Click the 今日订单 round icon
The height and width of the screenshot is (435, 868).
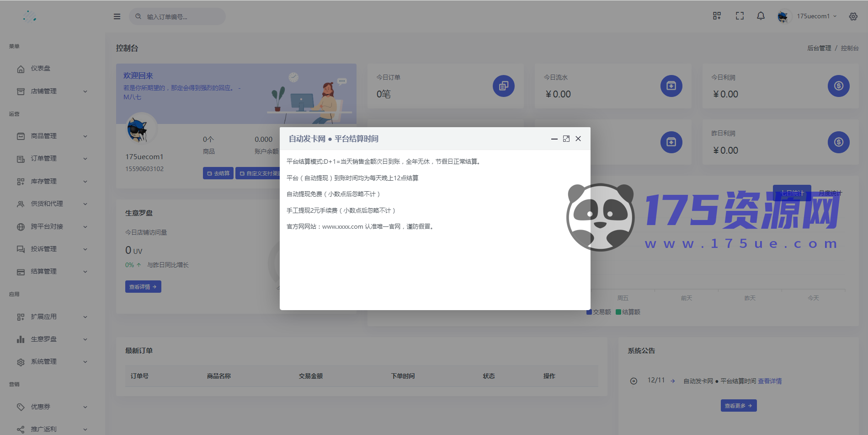tap(504, 86)
